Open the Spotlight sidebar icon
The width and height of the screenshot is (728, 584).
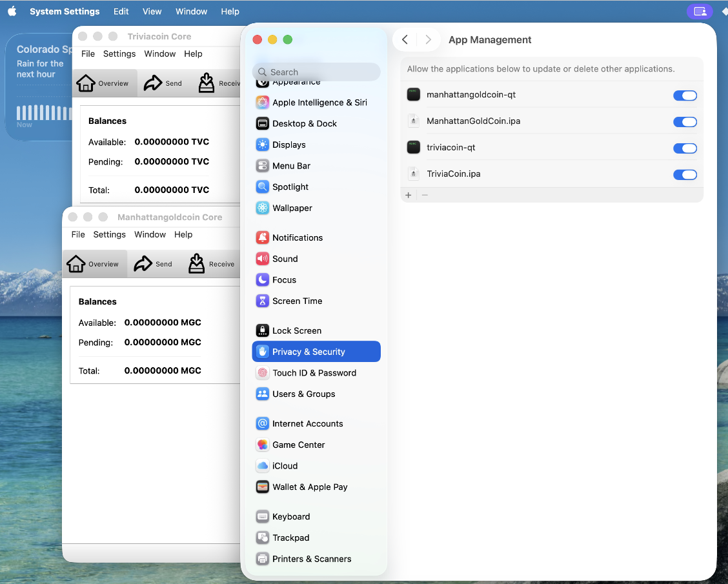tap(262, 186)
